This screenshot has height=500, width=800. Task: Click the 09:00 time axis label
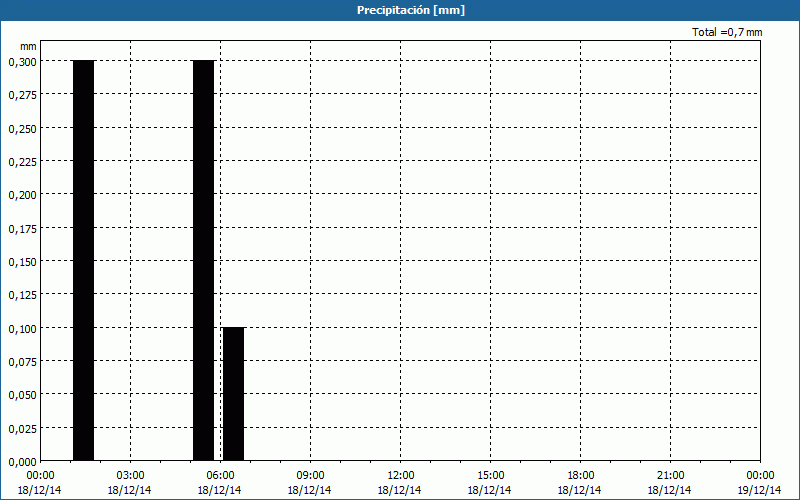(x=310, y=476)
